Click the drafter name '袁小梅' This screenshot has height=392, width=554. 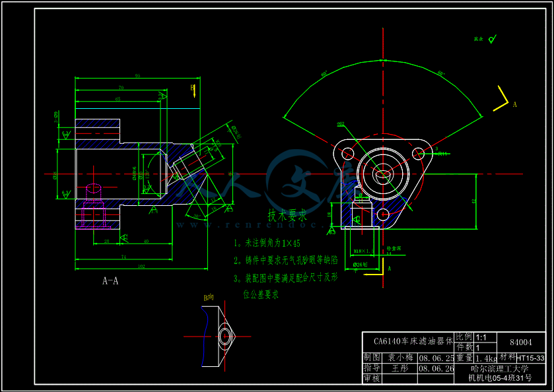400,358
